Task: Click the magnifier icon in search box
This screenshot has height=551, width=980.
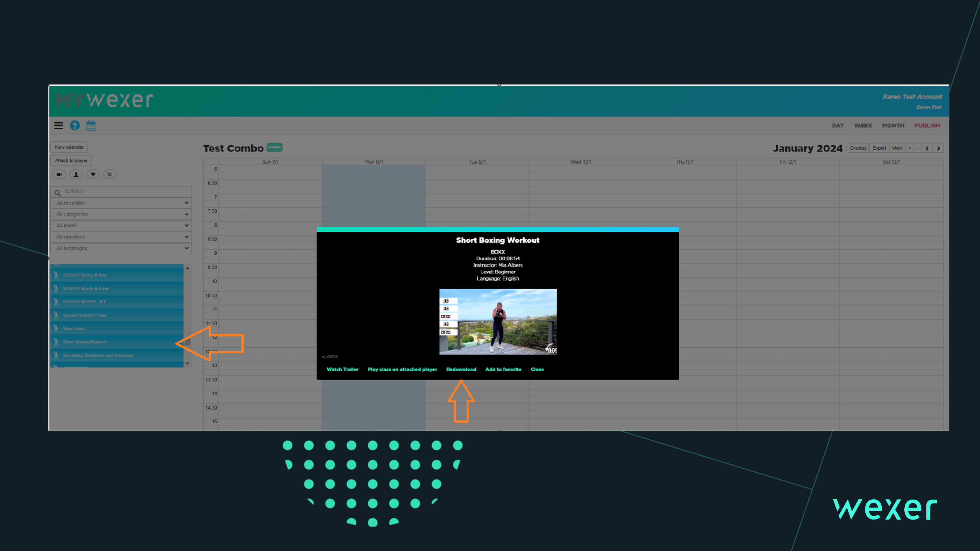Action: tap(58, 193)
